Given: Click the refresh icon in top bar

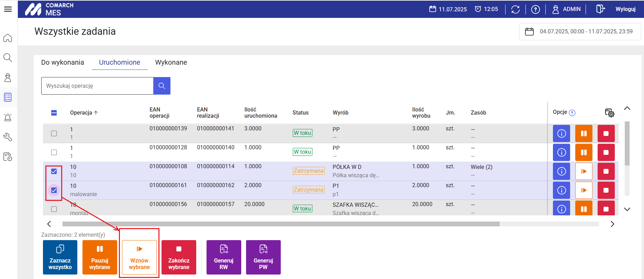Looking at the screenshot, I should 515,9.
